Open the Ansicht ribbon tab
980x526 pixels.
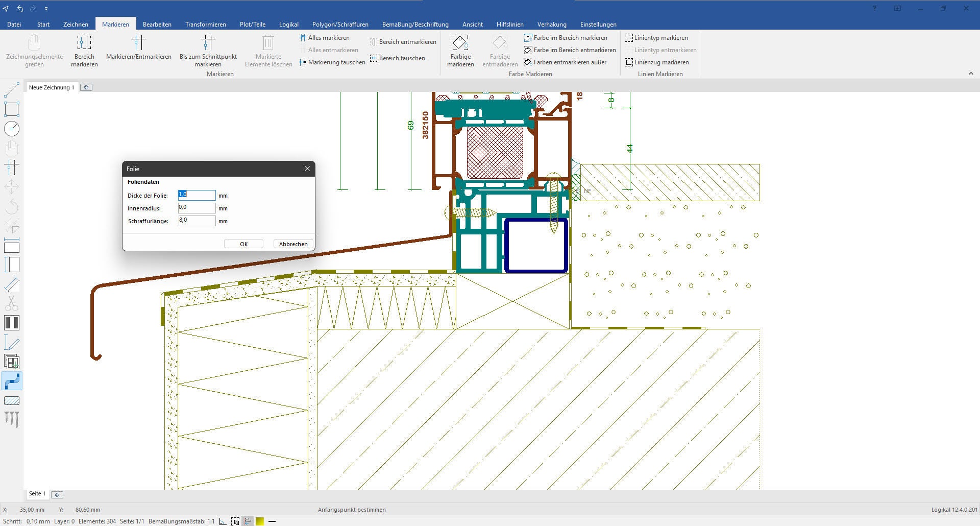tap(473, 24)
